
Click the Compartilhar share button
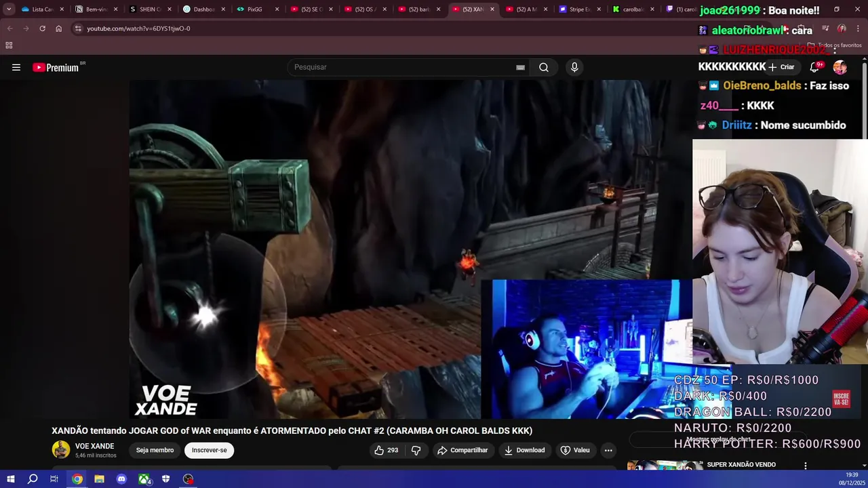462,450
